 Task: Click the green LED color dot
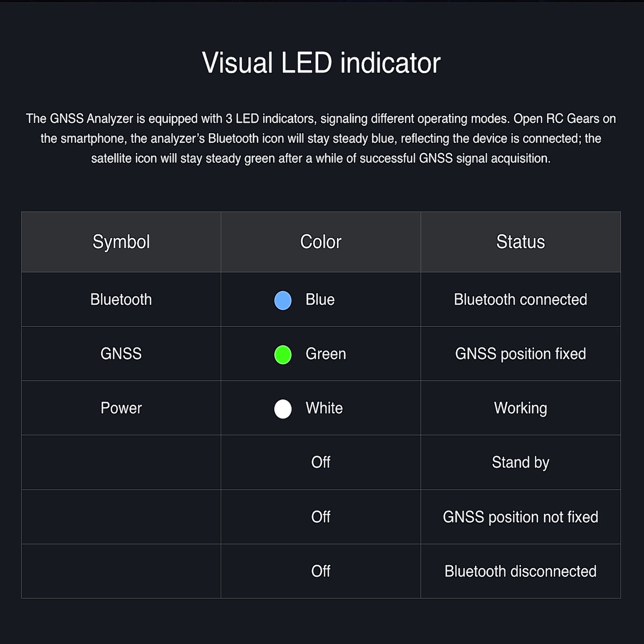click(283, 355)
